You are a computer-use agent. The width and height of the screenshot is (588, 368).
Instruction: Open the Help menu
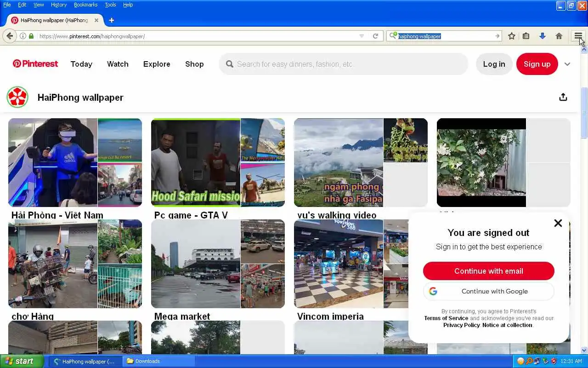[x=128, y=5]
